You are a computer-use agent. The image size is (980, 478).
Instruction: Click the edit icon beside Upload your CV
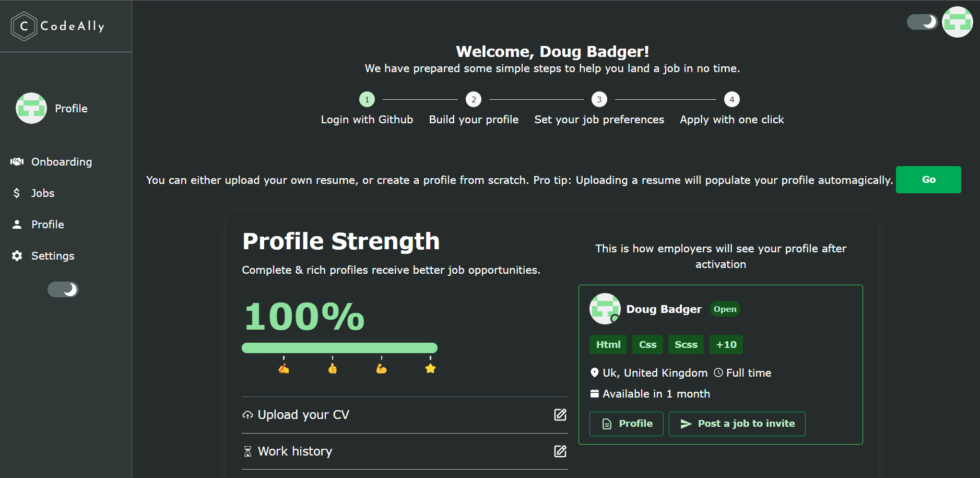(x=560, y=415)
